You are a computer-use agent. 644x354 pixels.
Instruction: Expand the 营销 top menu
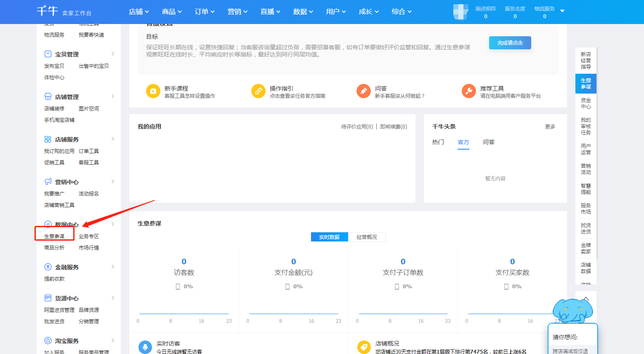237,12
